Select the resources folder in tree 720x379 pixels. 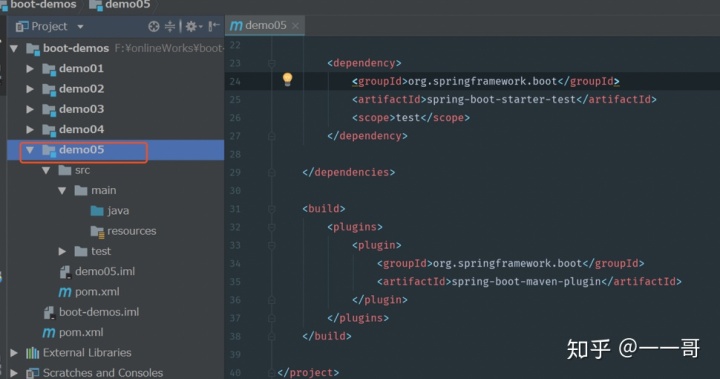pyautogui.click(x=132, y=231)
